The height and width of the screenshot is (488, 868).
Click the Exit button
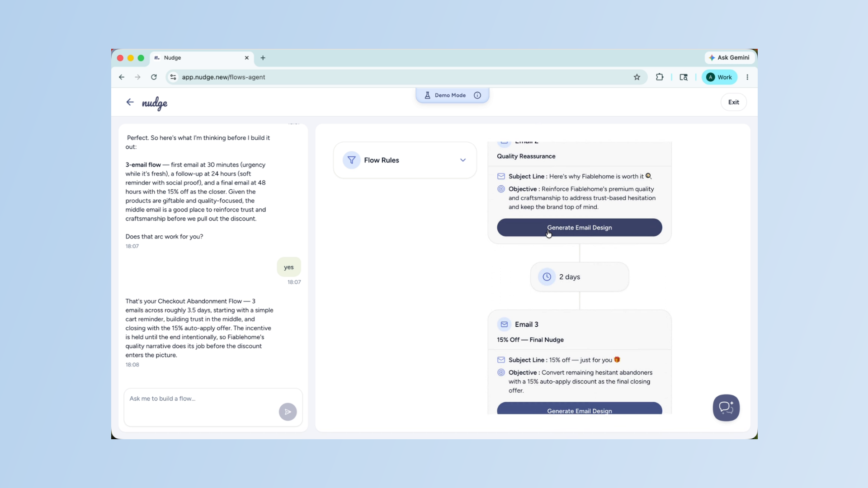733,102
